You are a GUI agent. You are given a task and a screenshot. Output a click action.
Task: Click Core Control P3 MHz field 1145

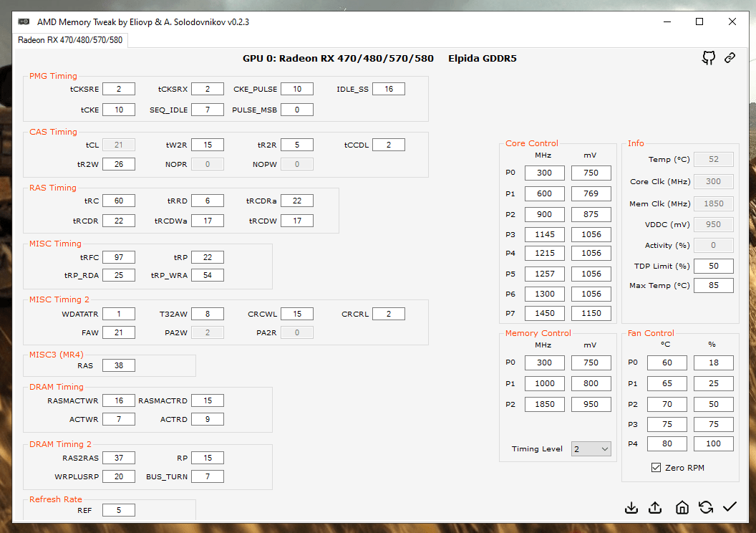544,234
